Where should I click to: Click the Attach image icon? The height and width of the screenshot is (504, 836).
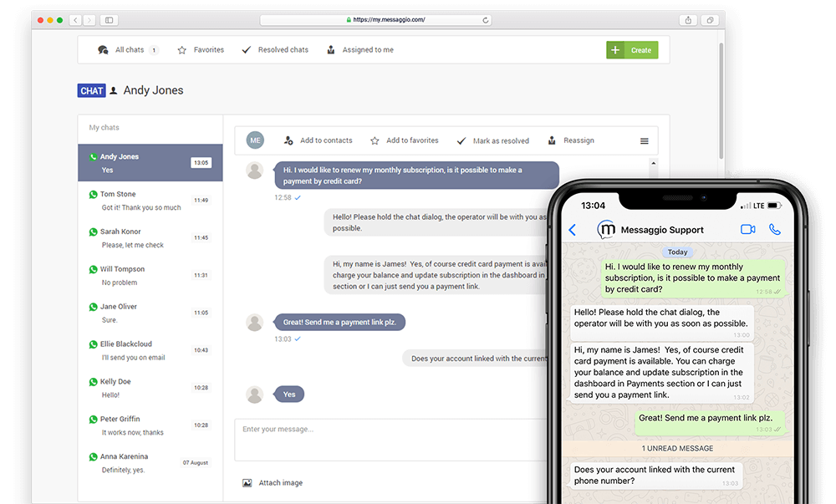click(x=247, y=483)
